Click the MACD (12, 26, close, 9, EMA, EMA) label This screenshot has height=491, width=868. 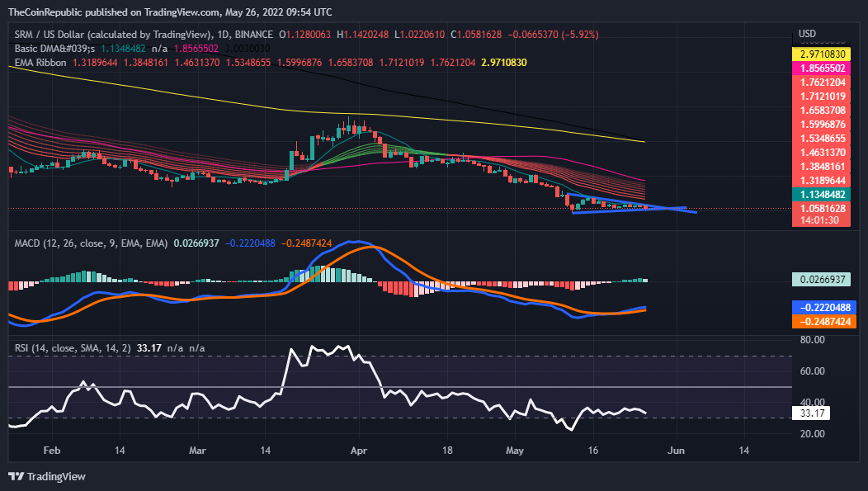coord(91,243)
